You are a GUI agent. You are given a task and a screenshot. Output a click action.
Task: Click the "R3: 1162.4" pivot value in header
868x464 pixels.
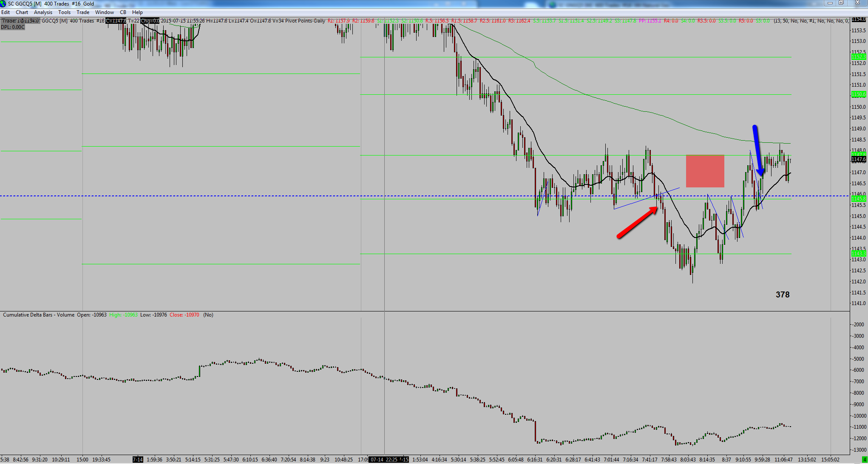pos(519,21)
